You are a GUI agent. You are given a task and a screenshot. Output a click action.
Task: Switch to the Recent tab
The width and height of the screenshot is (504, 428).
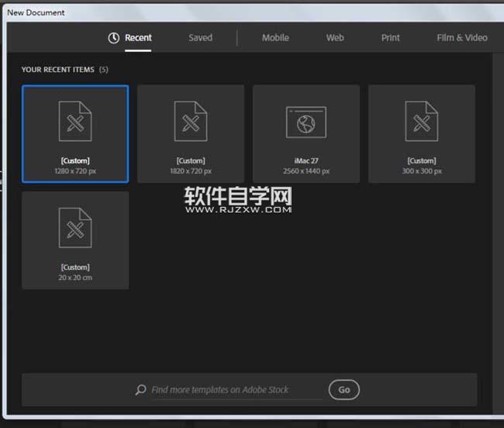138,38
